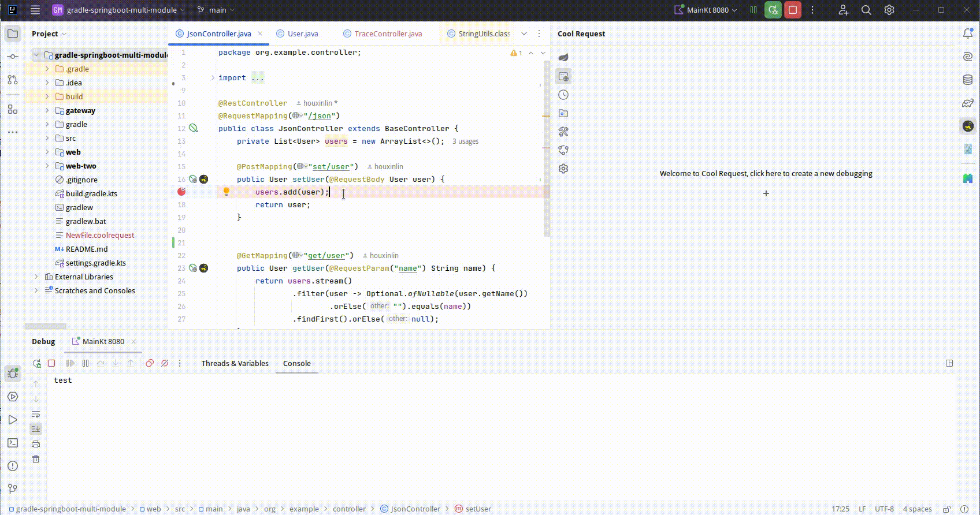This screenshot has width=980, height=515.
Task: Open the Terminal tool window
Action: (13, 443)
